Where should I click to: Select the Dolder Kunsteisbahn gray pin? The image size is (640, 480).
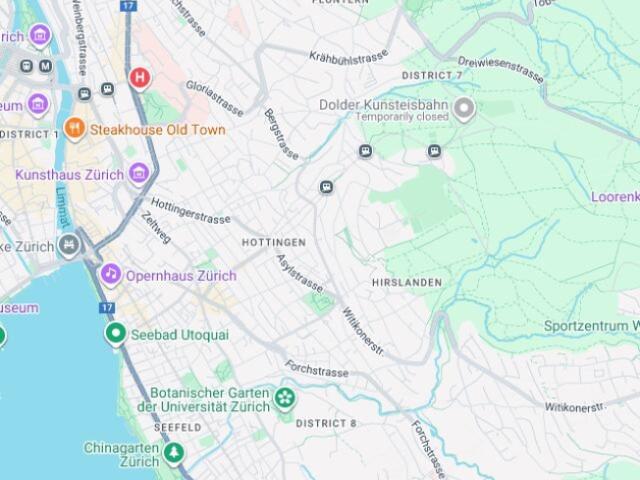464,109
